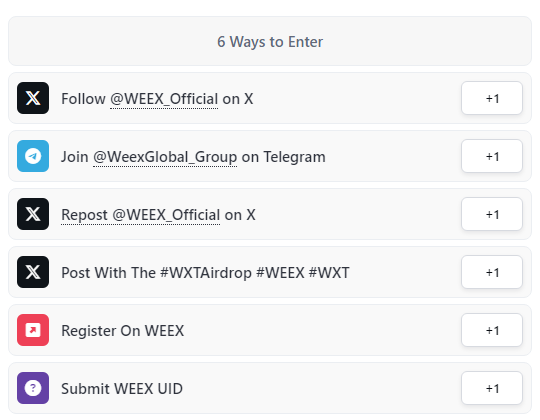Click the red link icon for Register On WEEX
Viewport: 540px width, 420px height.
click(33, 330)
